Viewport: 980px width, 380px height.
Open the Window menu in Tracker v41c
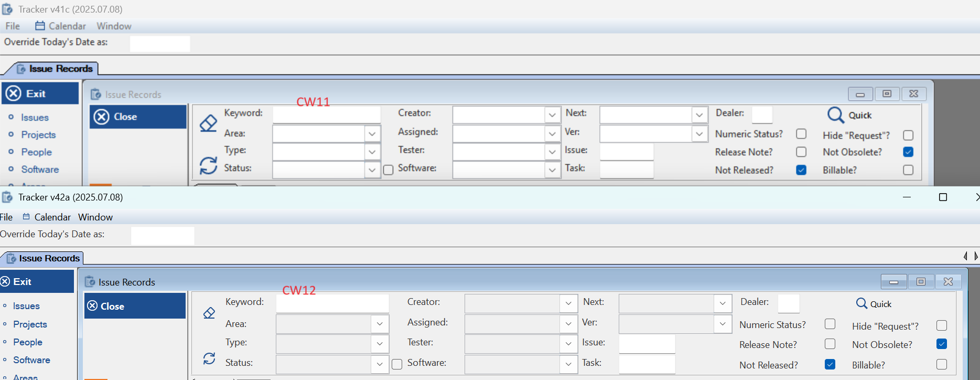(114, 26)
